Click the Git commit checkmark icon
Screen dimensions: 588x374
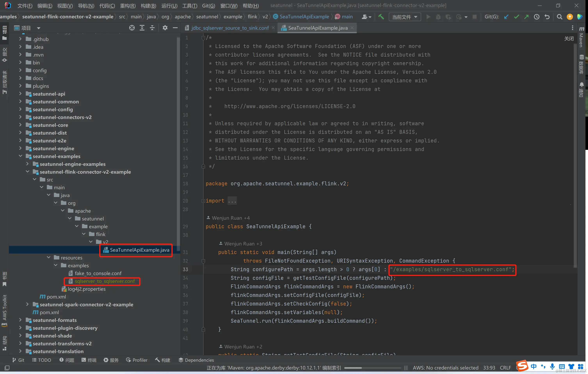point(516,17)
